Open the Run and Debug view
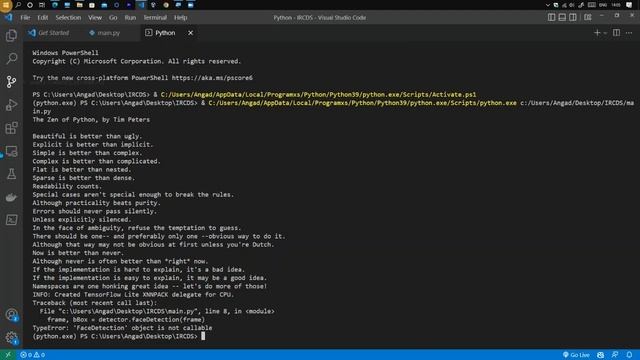640x360 pixels. coord(11,105)
